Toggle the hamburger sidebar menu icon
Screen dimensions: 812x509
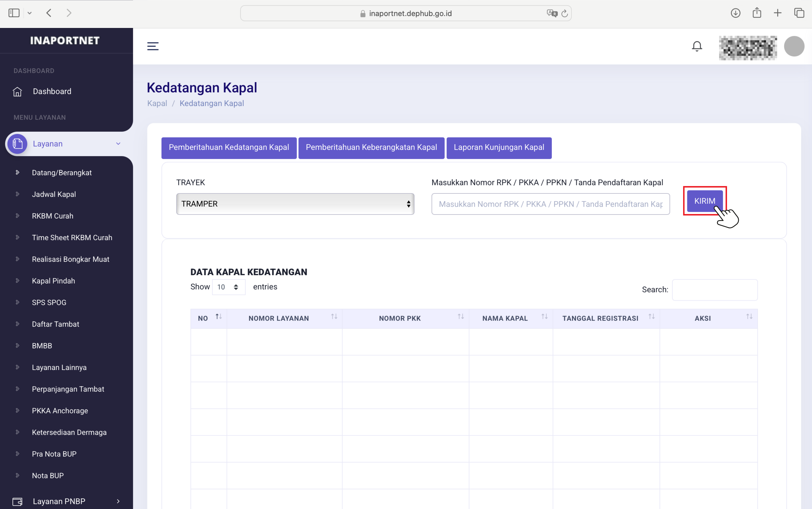tap(153, 46)
